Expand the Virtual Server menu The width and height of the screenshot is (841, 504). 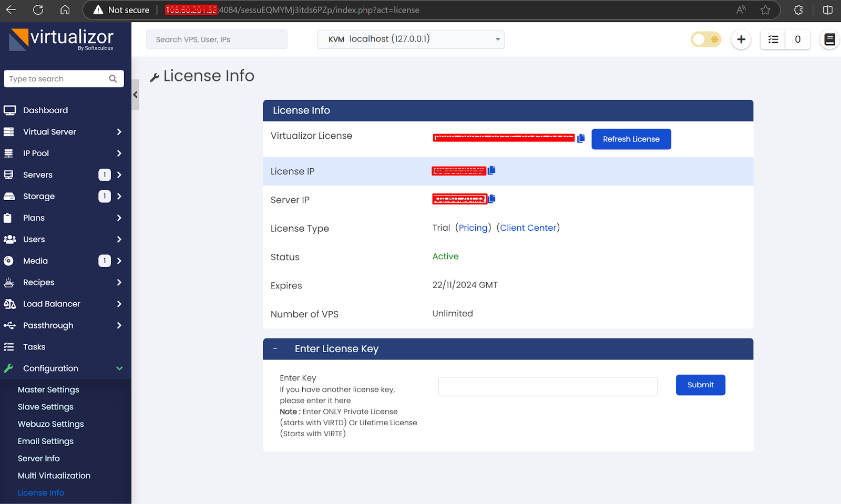point(119,131)
